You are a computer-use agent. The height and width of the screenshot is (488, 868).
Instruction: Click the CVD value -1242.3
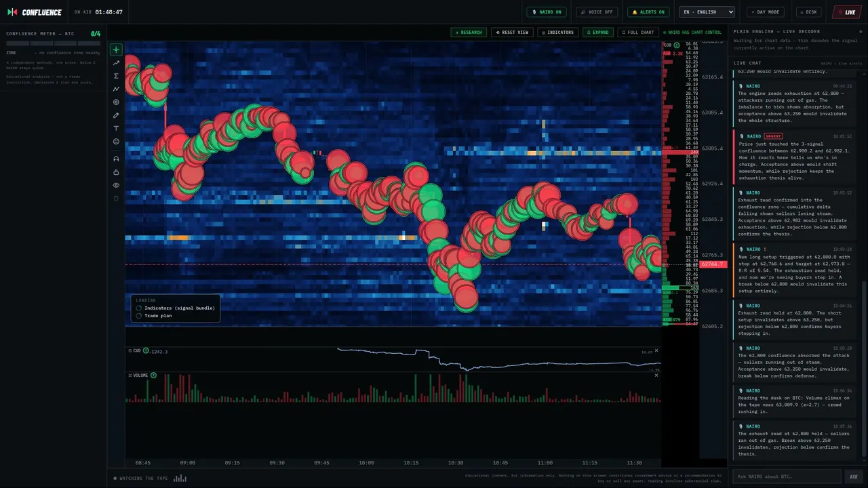click(x=159, y=351)
